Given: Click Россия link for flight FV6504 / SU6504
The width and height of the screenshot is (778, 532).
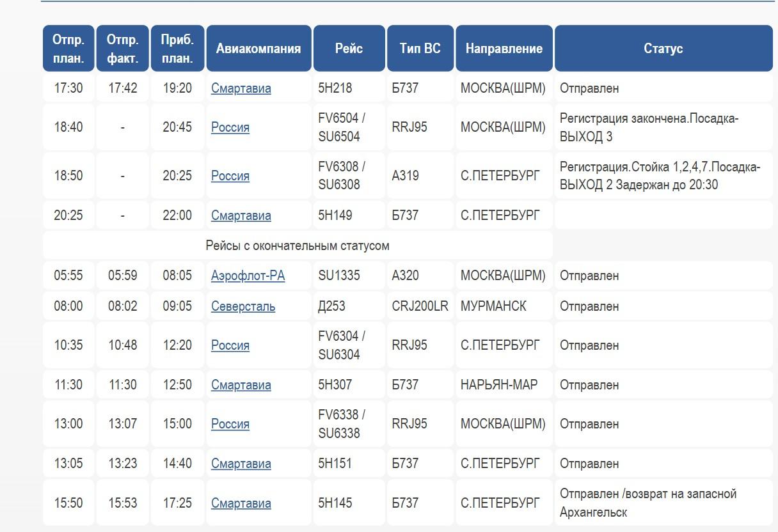Looking at the screenshot, I should (x=230, y=127).
